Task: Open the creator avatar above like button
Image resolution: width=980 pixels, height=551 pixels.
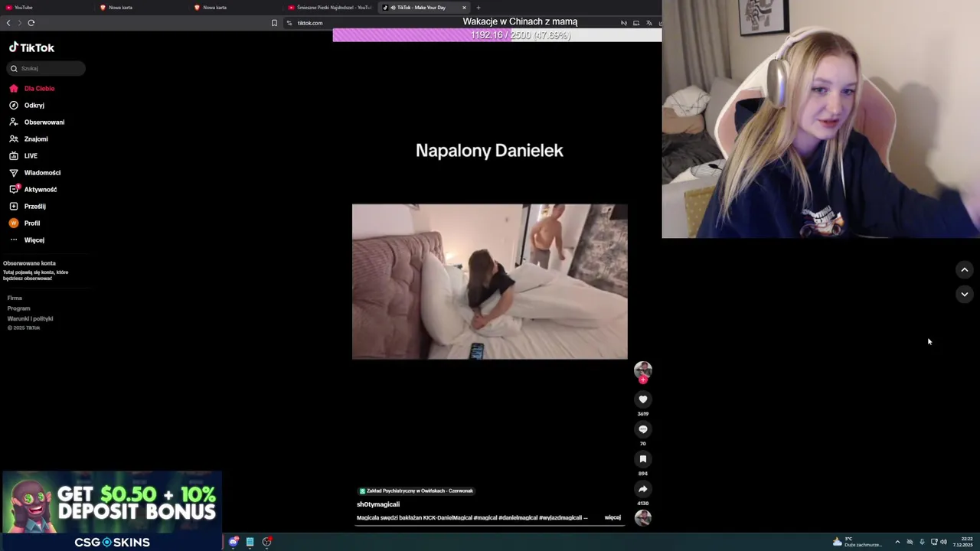Action: tap(643, 370)
